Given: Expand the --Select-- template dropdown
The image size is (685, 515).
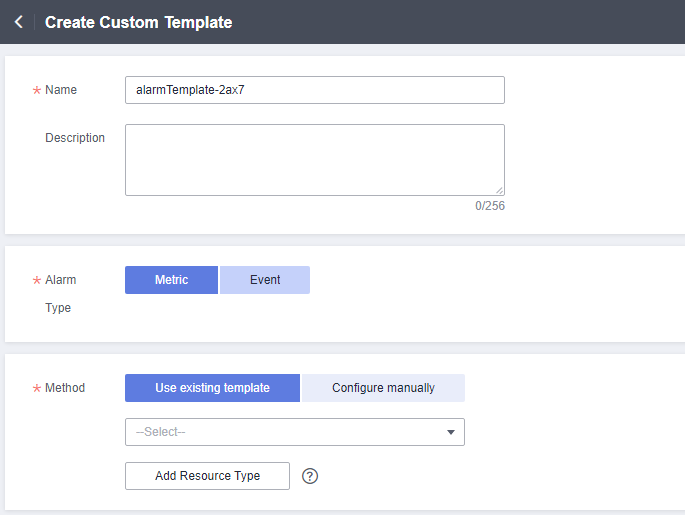Looking at the screenshot, I should (295, 432).
